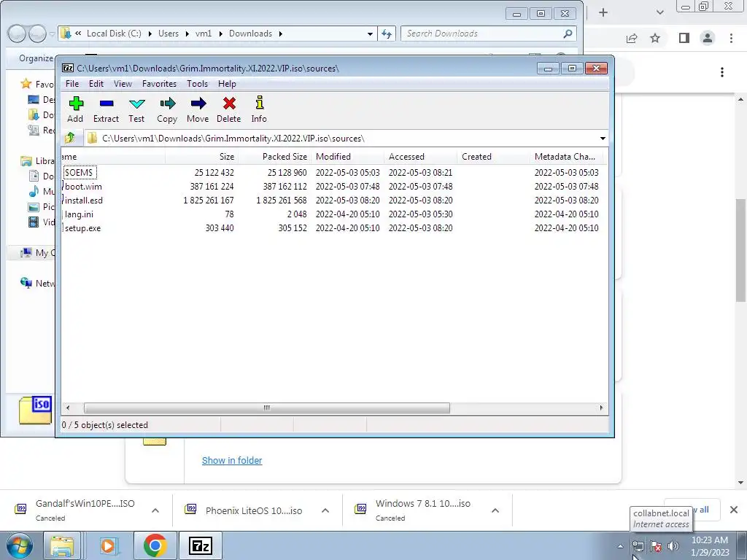Open Info for the archive
The width and height of the screenshot is (747, 560).
[259, 109]
